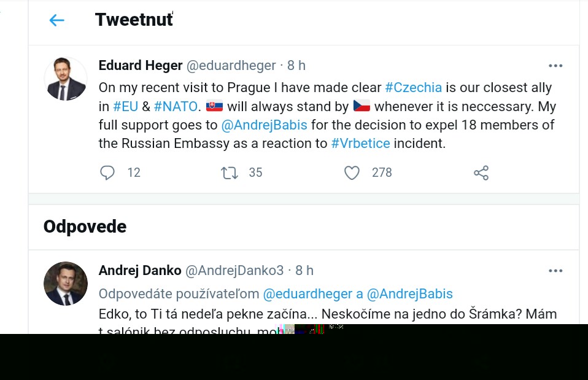Reply to Eduard Heger's tweet

(x=107, y=173)
